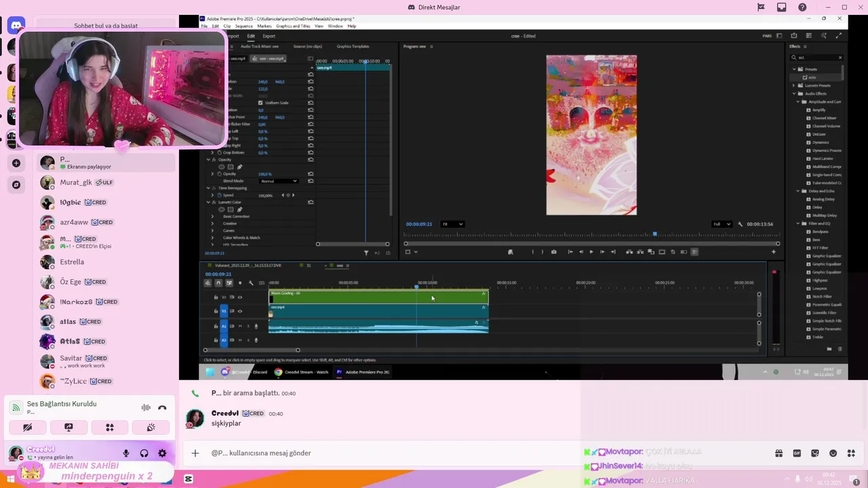This screenshot has width=868, height=488.
Task: Toggle Discord camera button in voice panel
Action: [27, 428]
